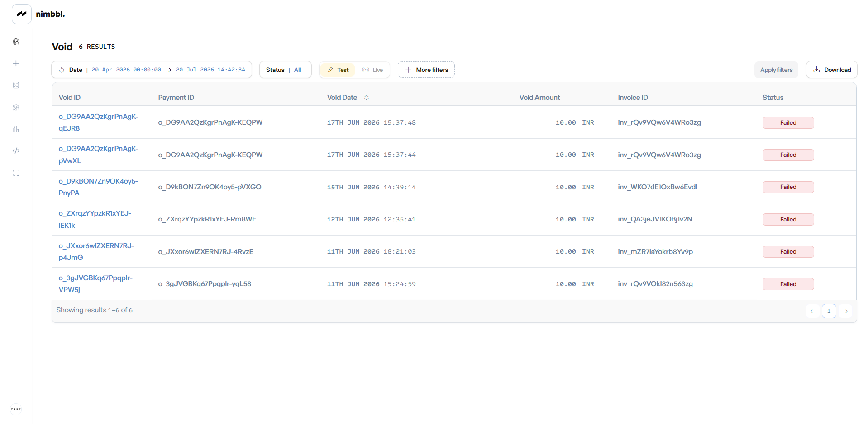Click the Void page heading
The width and height of the screenshot is (868, 424).
pos(62,47)
